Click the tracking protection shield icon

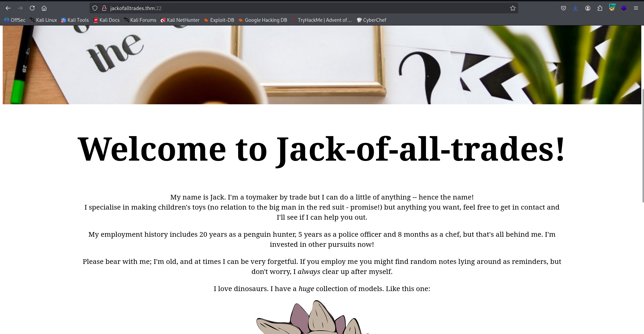(x=95, y=8)
